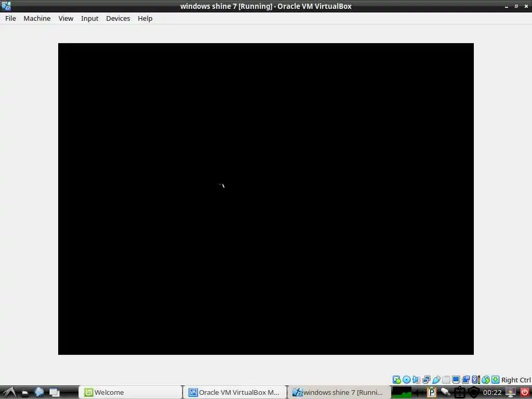Click inside the black VM display
The height and width of the screenshot is (399, 532).
[x=265, y=199]
